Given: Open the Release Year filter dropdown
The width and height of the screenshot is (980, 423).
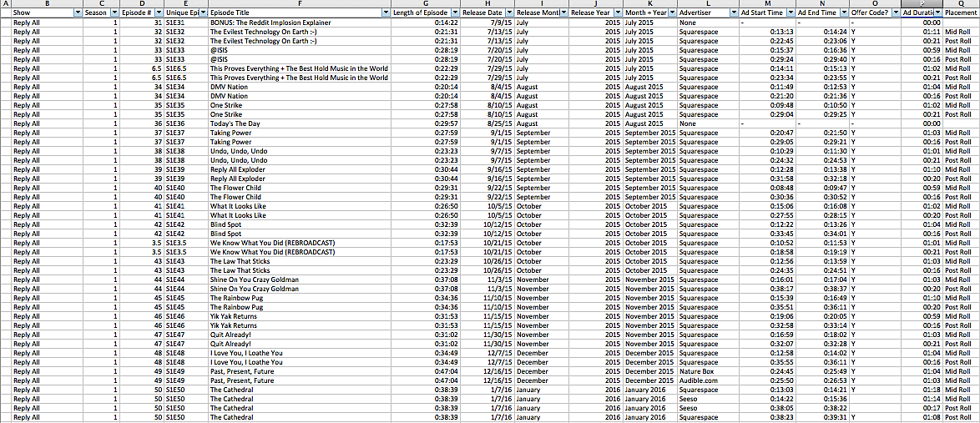Looking at the screenshot, I should click(x=618, y=13).
